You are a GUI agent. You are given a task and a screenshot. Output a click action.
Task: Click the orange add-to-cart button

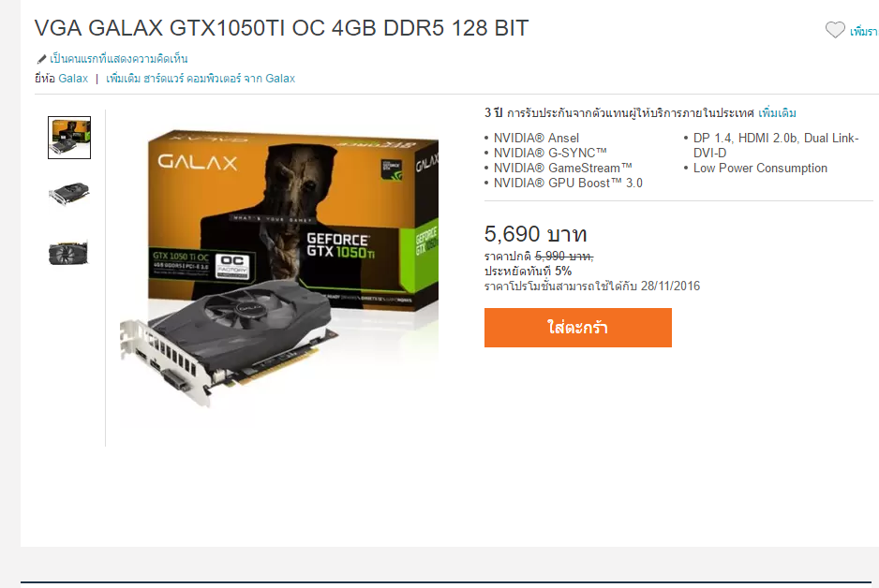pyautogui.click(x=578, y=328)
